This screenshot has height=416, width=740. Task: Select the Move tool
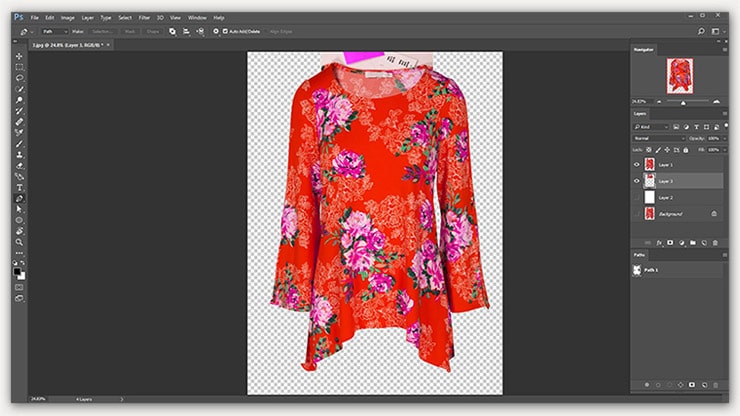[x=19, y=56]
